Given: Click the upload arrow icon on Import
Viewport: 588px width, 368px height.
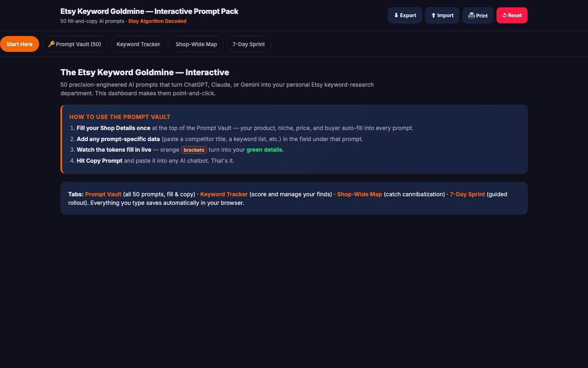Looking at the screenshot, I should (x=434, y=16).
